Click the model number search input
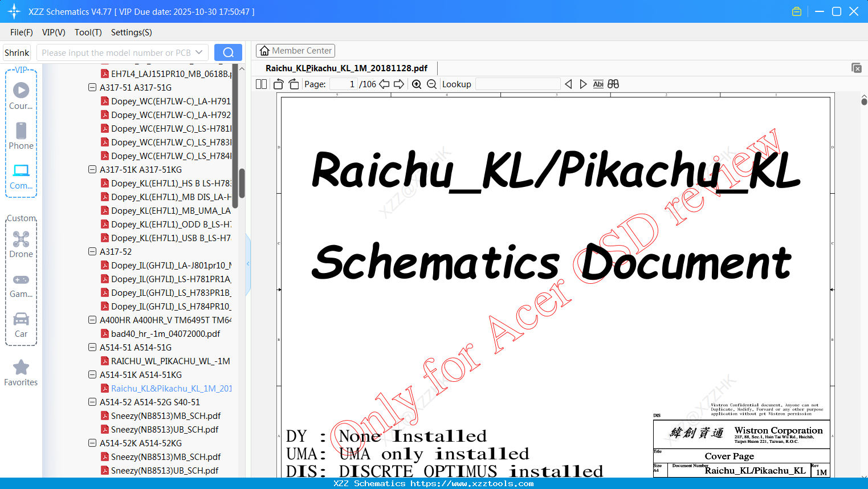This screenshot has width=868, height=489. point(116,52)
